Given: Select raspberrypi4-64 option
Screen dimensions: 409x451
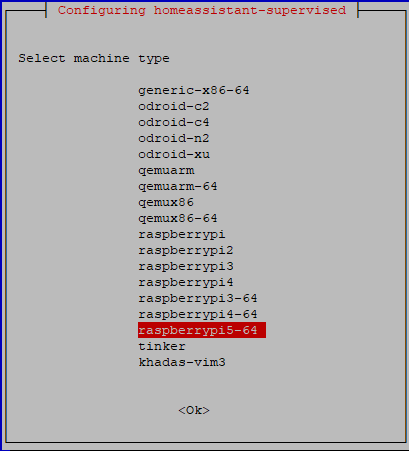Looking at the screenshot, I should [198, 314].
